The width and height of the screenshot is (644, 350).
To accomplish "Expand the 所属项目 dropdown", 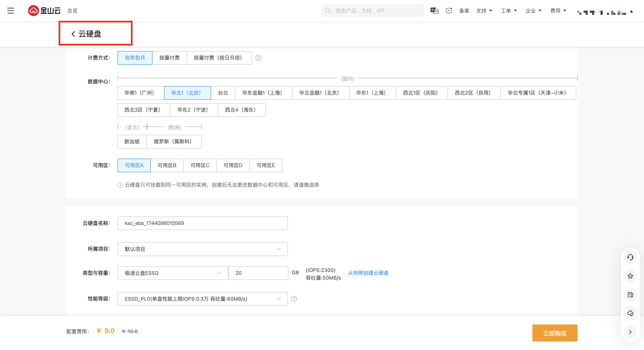I will click(x=203, y=249).
